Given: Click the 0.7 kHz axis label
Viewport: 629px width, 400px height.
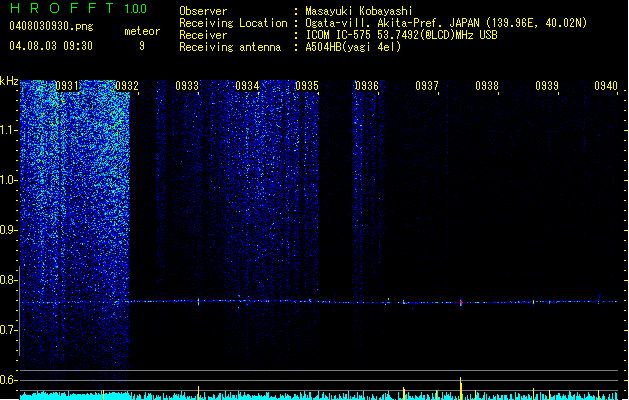Looking at the screenshot, I should coord(8,330).
